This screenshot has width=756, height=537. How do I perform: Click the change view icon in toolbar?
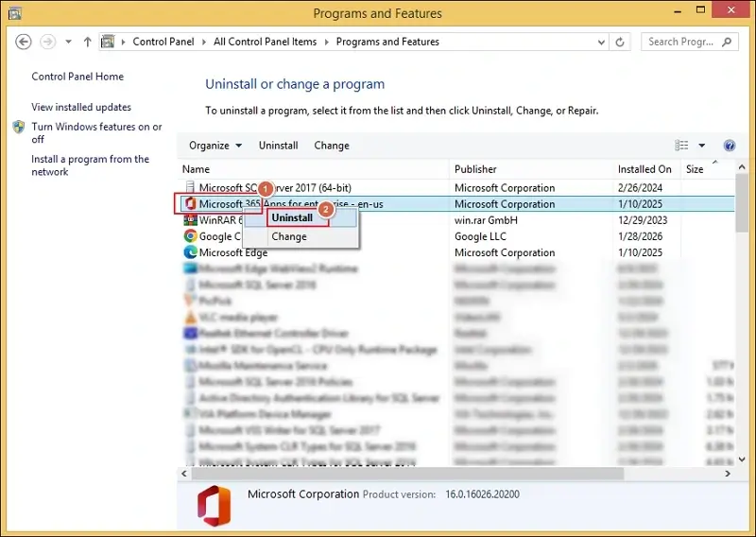click(681, 146)
